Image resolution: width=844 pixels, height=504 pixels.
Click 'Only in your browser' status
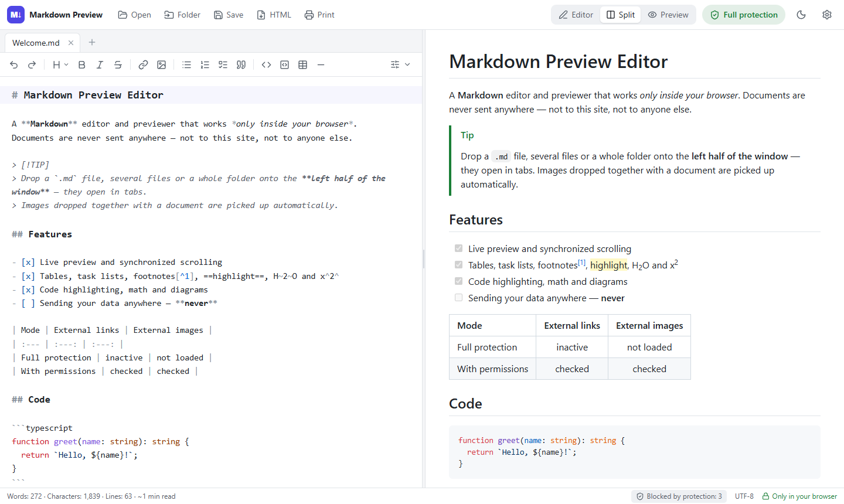[x=799, y=496]
